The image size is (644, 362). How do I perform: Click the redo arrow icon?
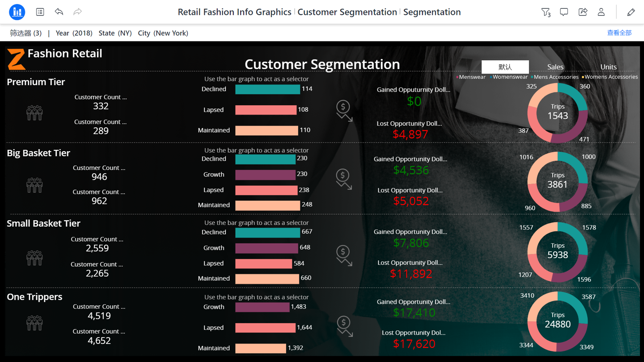point(78,12)
